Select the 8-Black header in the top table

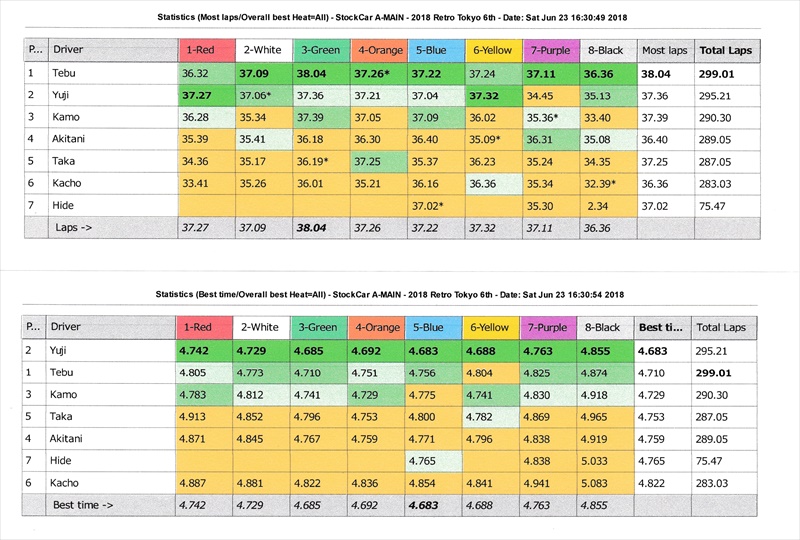[606, 50]
